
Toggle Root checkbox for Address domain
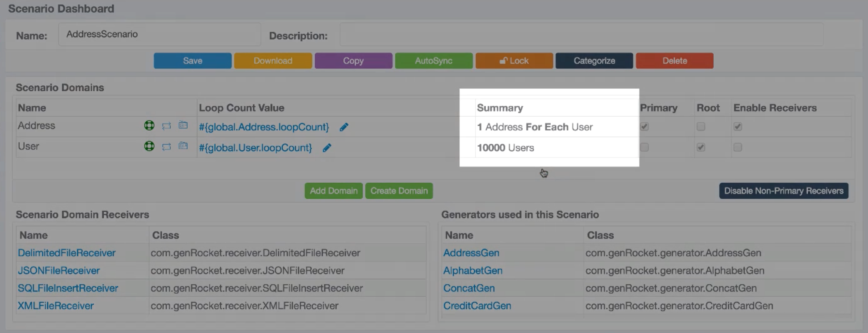[x=701, y=126]
